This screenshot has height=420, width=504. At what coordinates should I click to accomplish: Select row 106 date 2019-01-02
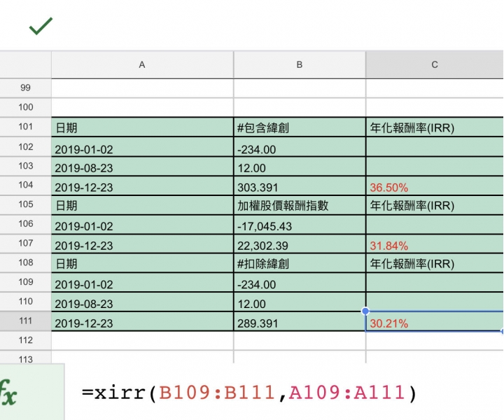click(142, 224)
